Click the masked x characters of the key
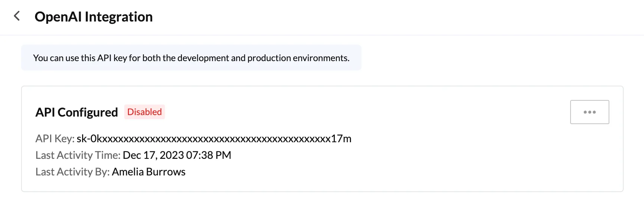 (x=216, y=139)
